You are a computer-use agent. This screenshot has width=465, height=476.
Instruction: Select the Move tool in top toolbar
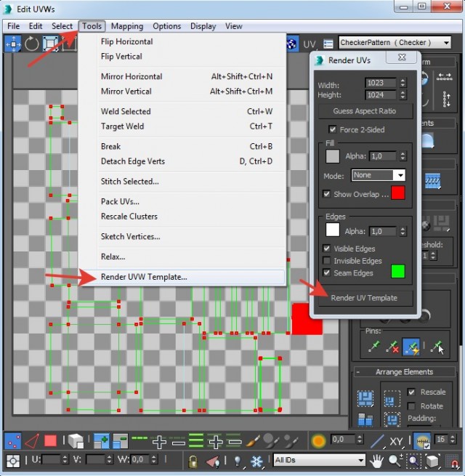point(13,44)
